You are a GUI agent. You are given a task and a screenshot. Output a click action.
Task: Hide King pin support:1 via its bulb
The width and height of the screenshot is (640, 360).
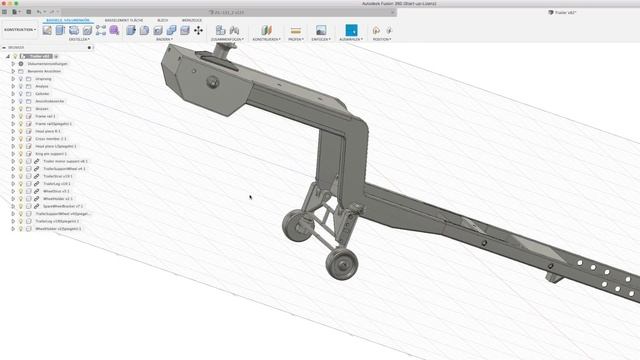21,154
